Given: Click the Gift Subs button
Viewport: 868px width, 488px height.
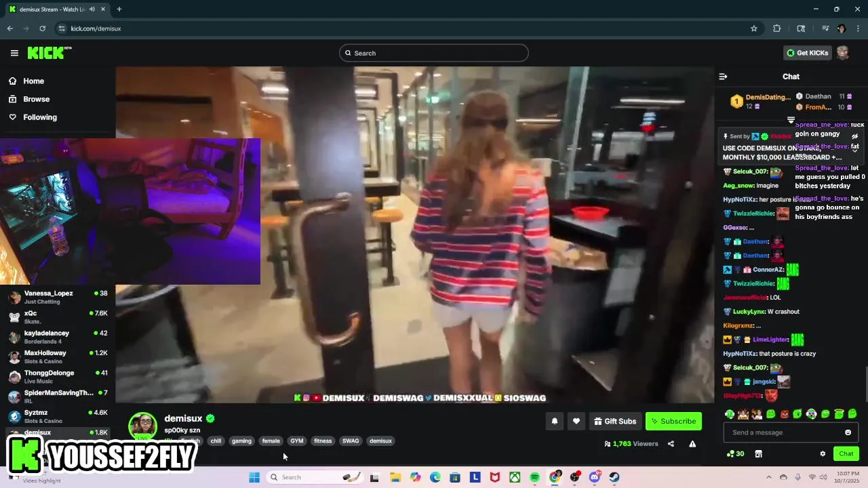Looking at the screenshot, I should point(615,421).
